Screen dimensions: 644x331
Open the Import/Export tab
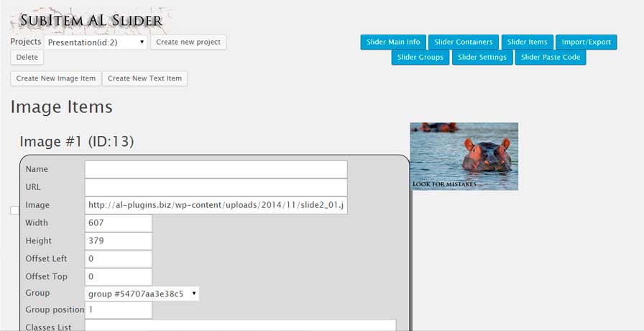pyautogui.click(x=586, y=42)
